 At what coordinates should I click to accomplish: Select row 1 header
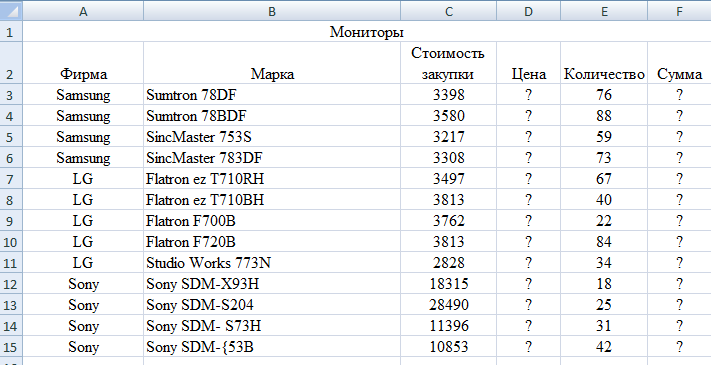pyautogui.click(x=11, y=32)
